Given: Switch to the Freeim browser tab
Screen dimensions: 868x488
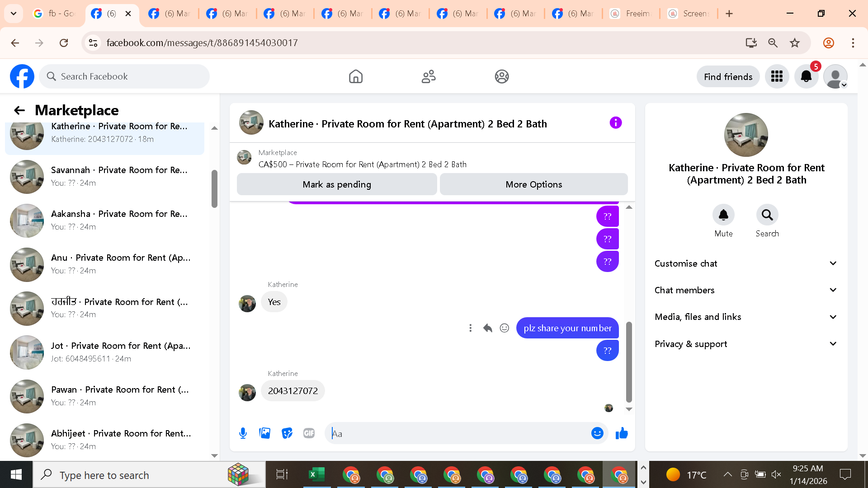Looking at the screenshot, I should click(x=631, y=14).
